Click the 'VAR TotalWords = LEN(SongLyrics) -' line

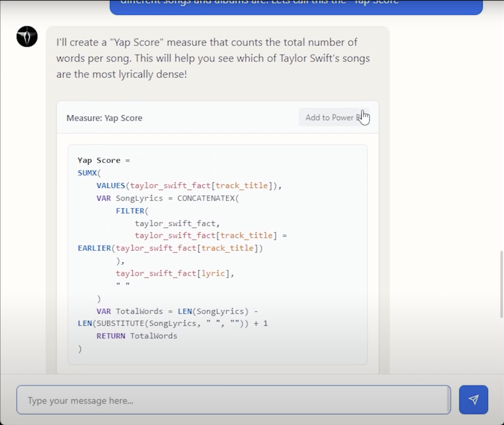point(177,311)
